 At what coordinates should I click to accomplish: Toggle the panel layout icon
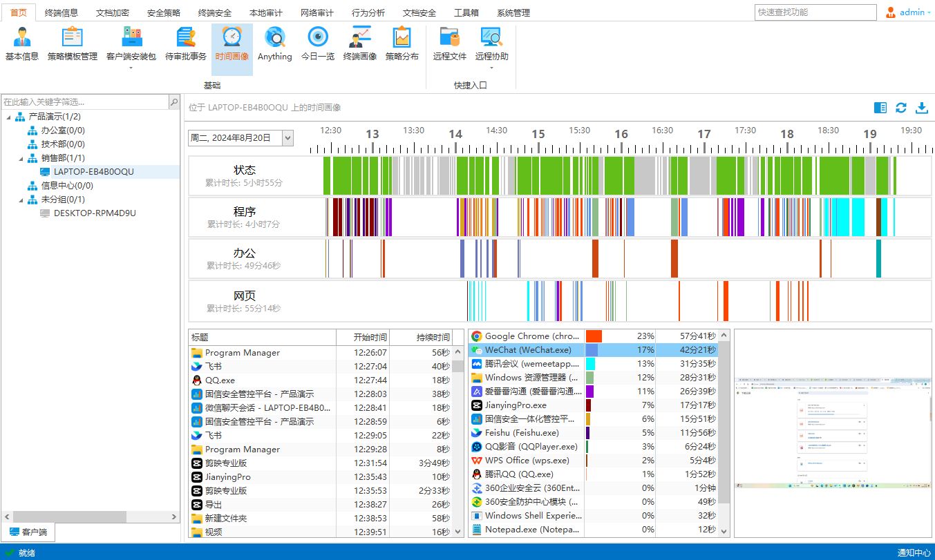click(x=880, y=108)
